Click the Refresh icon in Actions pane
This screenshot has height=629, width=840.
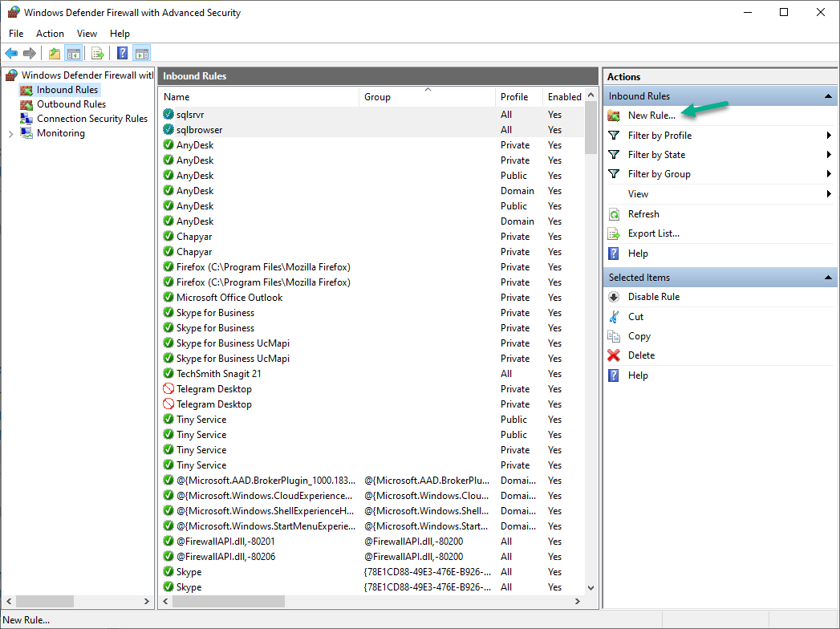click(x=614, y=214)
